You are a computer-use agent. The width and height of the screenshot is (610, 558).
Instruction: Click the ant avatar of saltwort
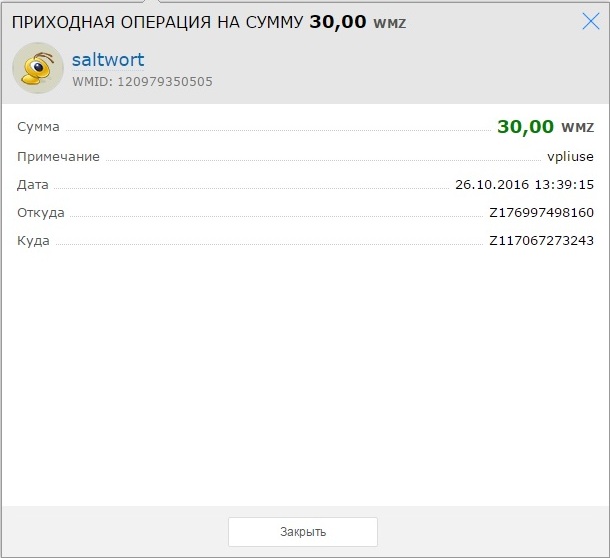38,68
